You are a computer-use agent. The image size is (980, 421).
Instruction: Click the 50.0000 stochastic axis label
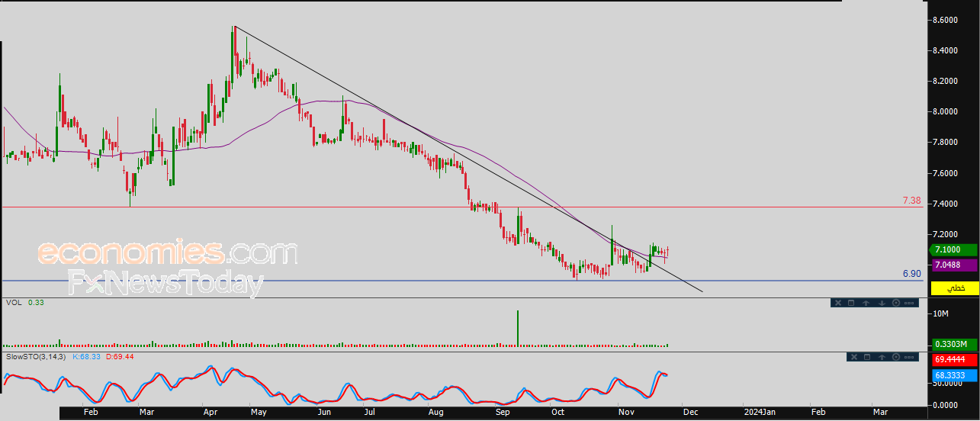946,384
